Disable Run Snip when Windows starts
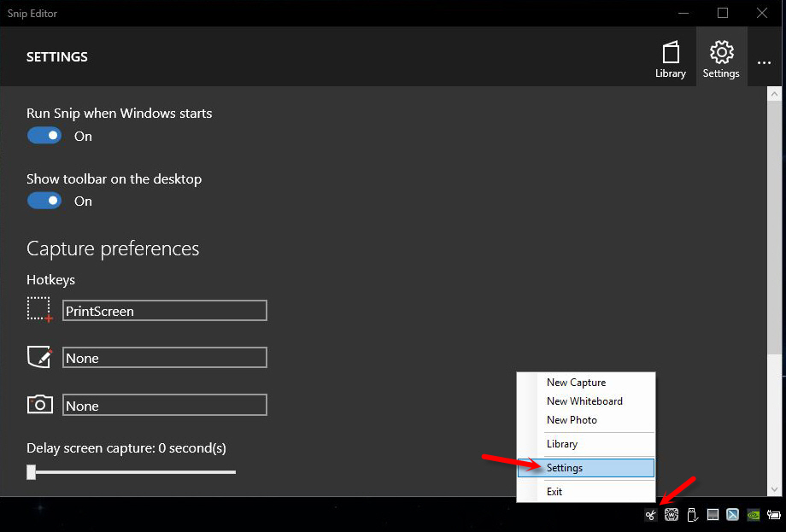 (44, 136)
